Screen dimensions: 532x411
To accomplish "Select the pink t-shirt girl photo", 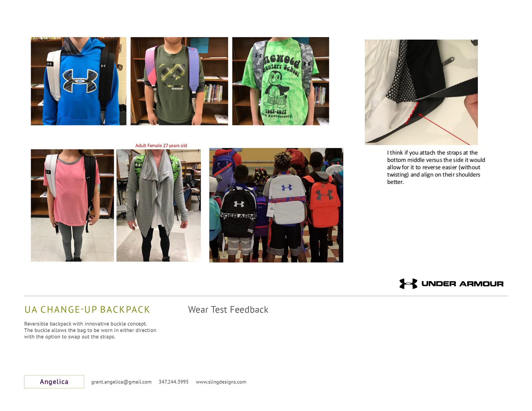I will 72,205.
